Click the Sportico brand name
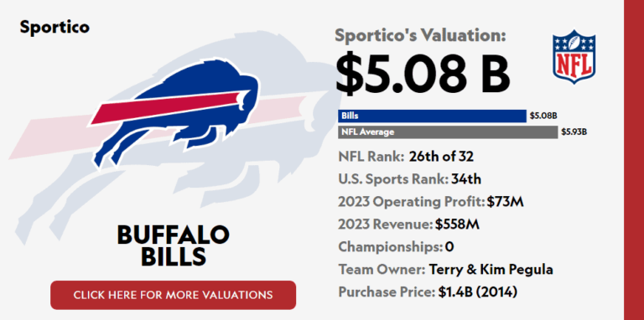The image size is (644, 320). click(55, 27)
